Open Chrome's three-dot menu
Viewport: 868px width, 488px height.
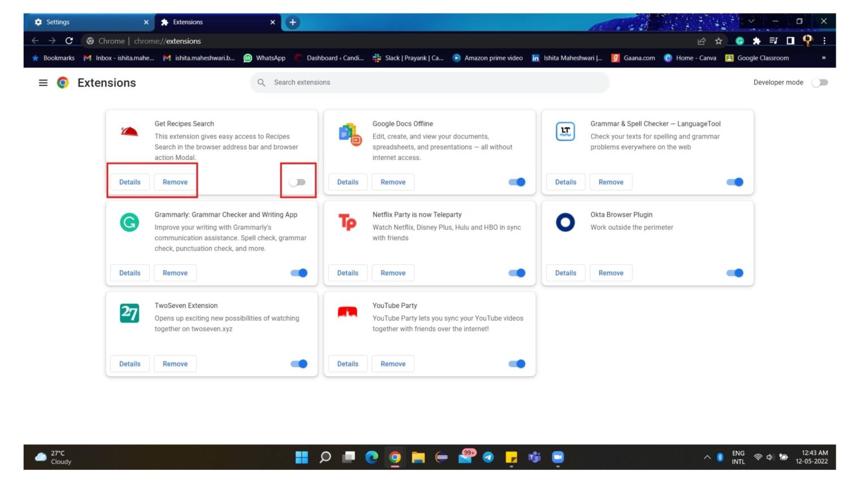click(x=824, y=41)
